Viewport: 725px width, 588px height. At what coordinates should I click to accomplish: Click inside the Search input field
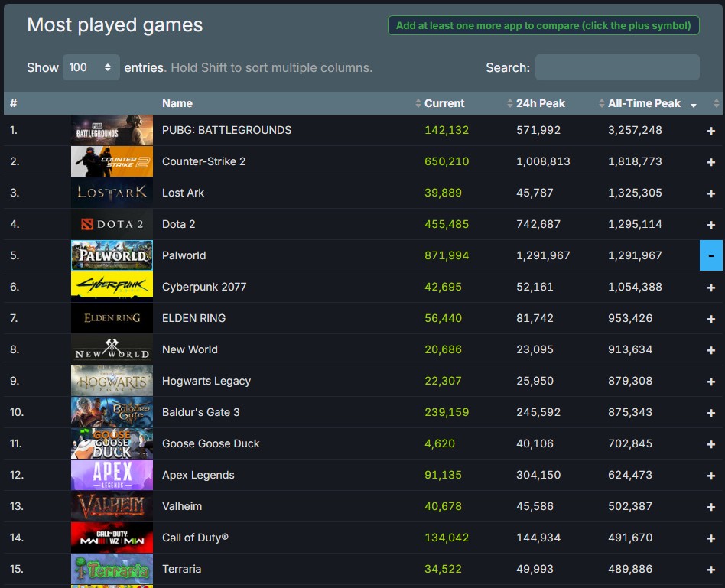(x=617, y=67)
